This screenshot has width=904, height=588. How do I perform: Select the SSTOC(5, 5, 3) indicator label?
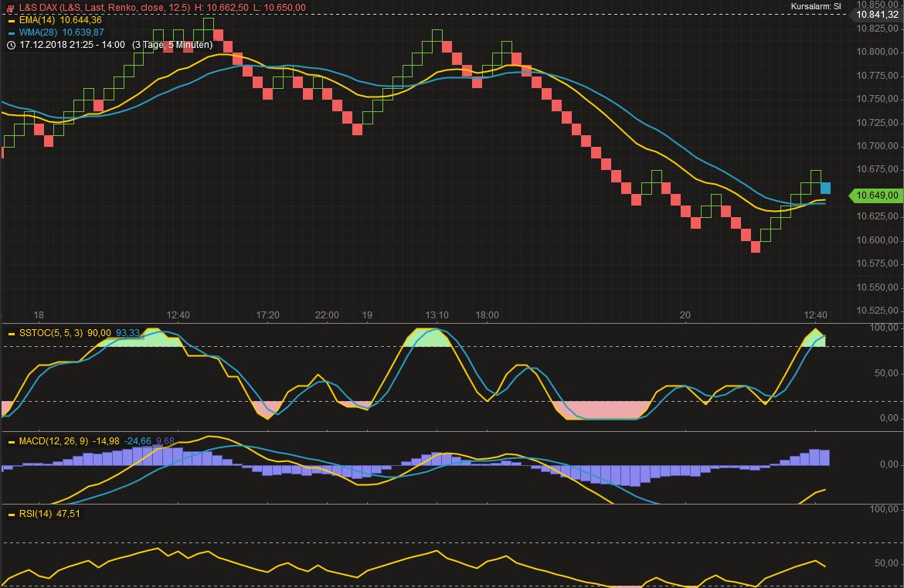51,333
